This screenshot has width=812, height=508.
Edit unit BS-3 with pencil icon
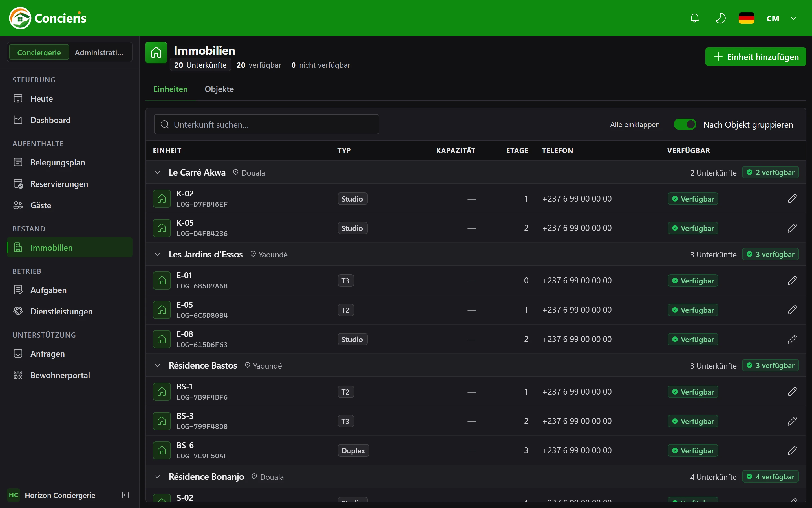(x=792, y=421)
